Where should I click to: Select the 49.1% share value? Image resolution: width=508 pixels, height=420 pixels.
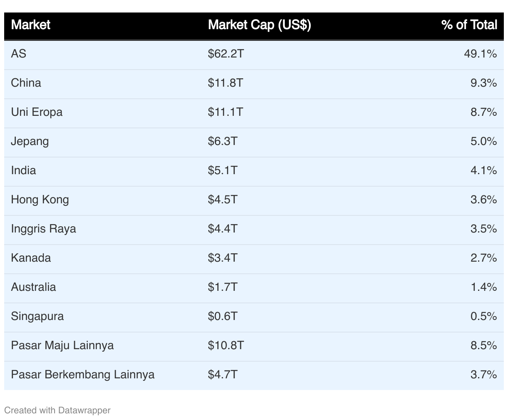[x=480, y=54]
